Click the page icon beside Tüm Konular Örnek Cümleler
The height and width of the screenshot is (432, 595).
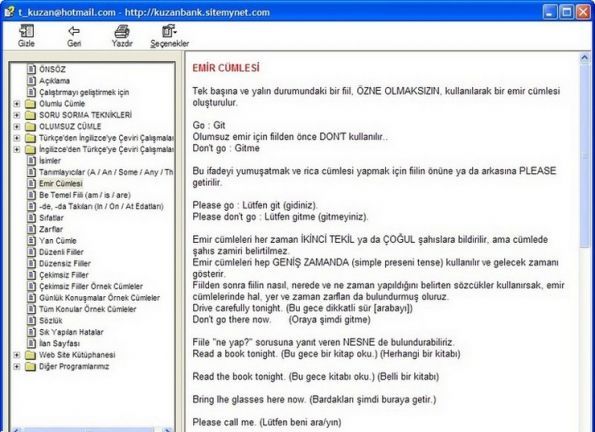(31, 309)
